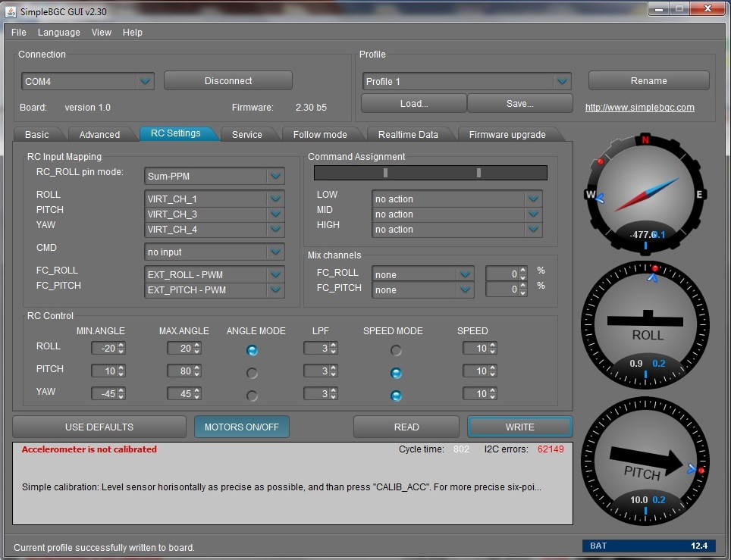This screenshot has height=560, width=731.
Task: Open the Language menu
Action: point(58,33)
